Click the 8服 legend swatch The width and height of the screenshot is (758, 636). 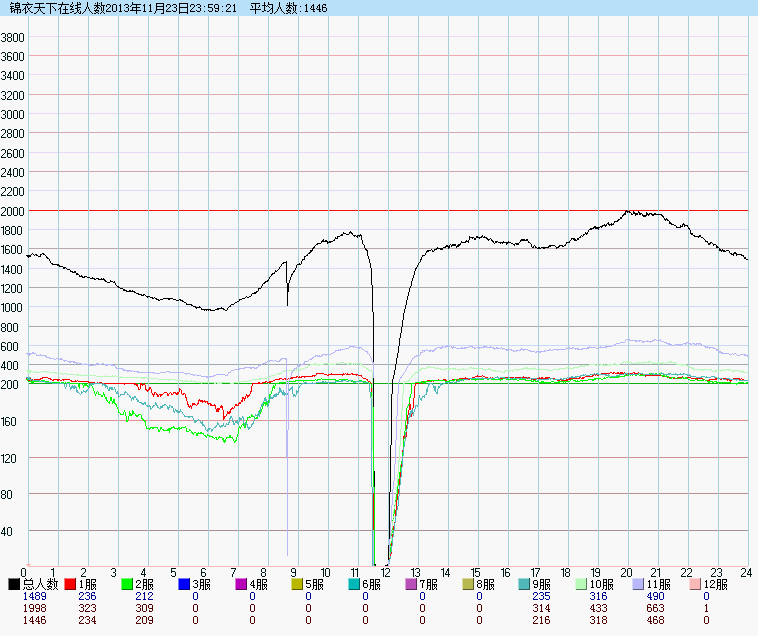click(469, 584)
